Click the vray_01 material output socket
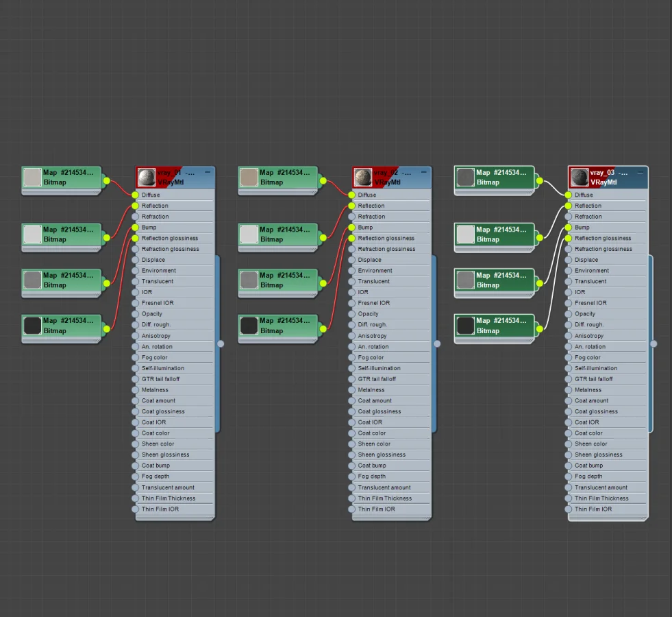 pos(221,343)
